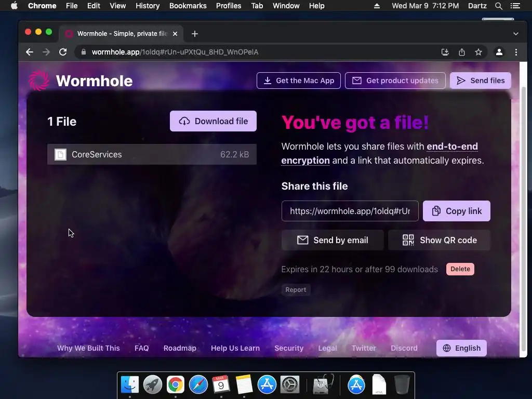This screenshot has width=532, height=399.
Task: Open the File menu
Action: 72,6
